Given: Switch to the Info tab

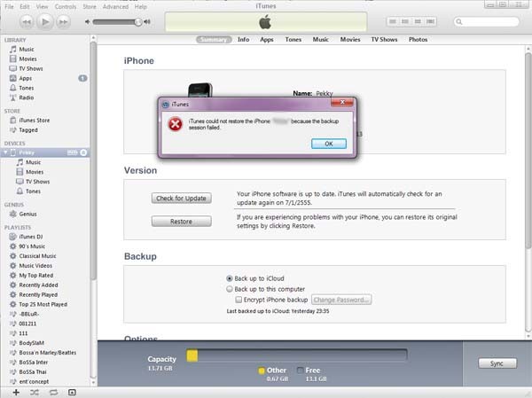Looking at the screenshot, I should 243,40.
